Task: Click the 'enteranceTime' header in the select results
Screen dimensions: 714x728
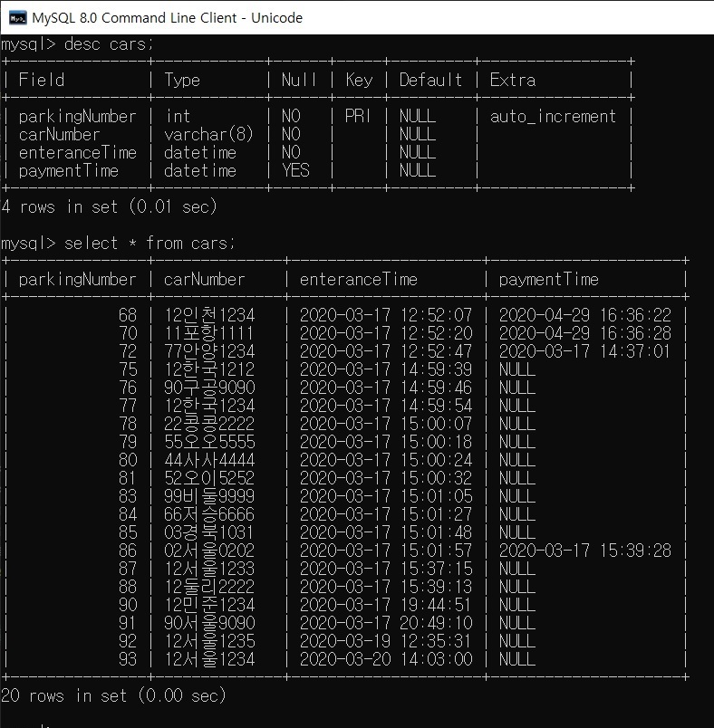Action: 358,280
